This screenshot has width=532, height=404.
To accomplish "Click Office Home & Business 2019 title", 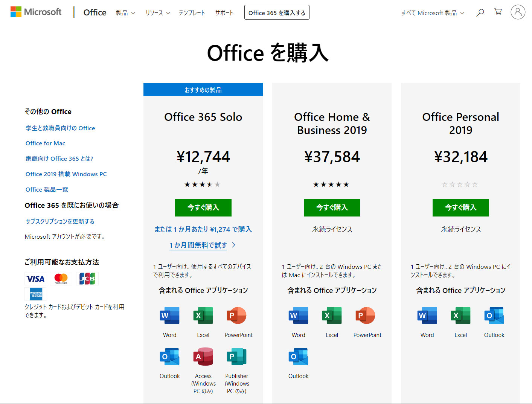I will click(332, 123).
